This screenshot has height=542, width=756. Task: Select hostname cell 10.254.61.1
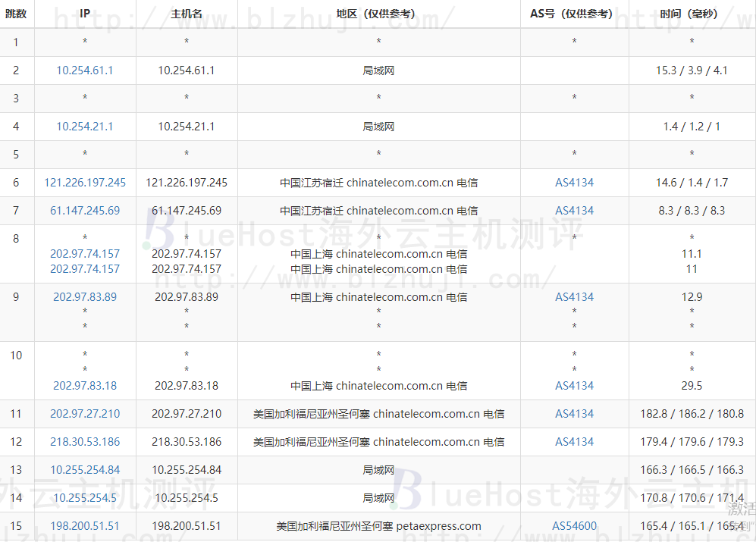(187, 70)
